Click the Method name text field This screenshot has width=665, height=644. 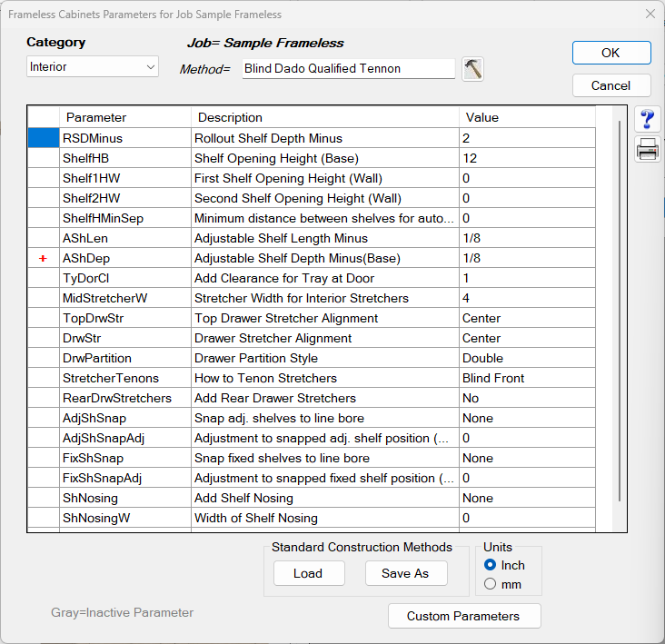(x=348, y=68)
